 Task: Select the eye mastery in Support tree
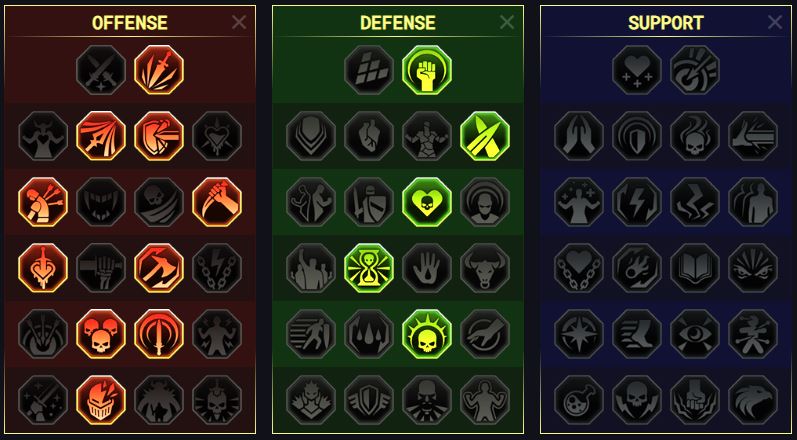point(695,334)
